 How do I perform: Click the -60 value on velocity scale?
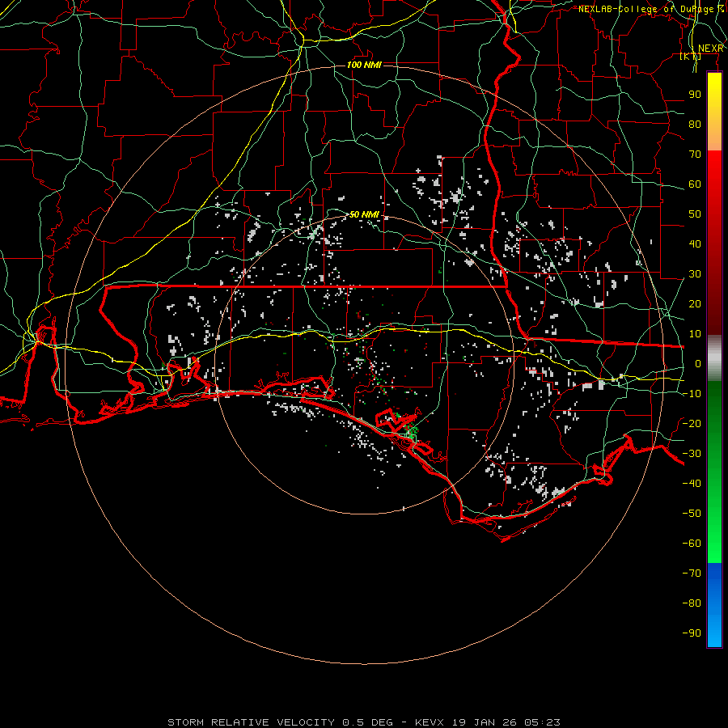pos(692,544)
